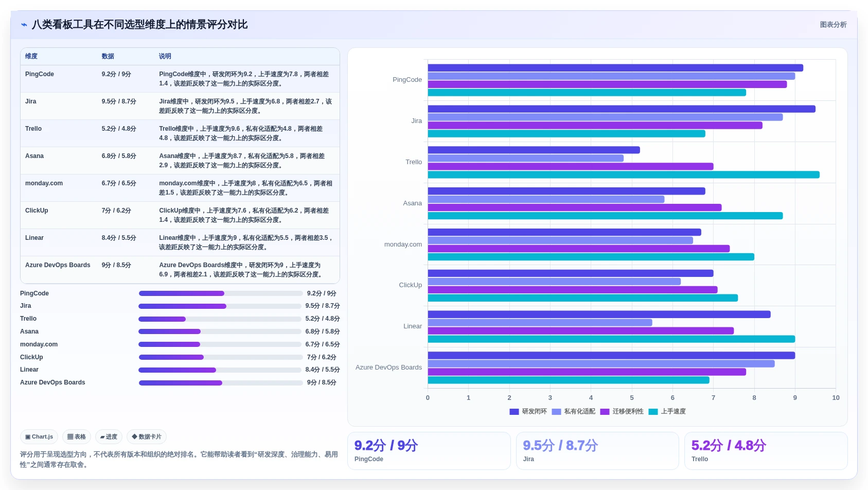Click Trello's 上手速度 bar in chart
This screenshot has height=490, width=868.
pyautogui.click(x=624, y=175)
